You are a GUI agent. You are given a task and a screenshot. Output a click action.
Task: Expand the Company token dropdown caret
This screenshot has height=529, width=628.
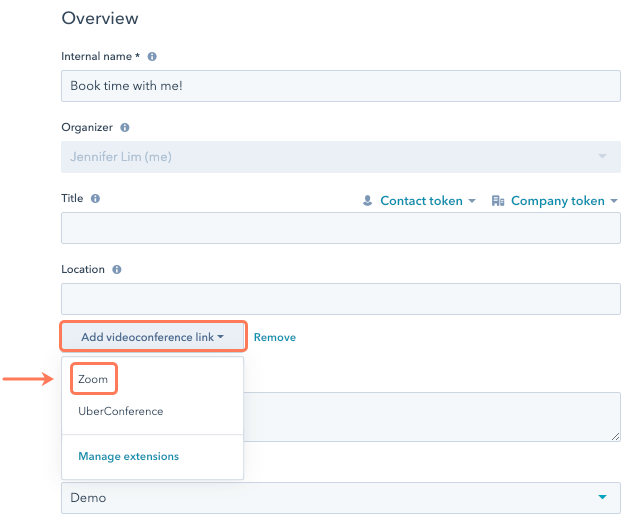(x=613, y=202)
